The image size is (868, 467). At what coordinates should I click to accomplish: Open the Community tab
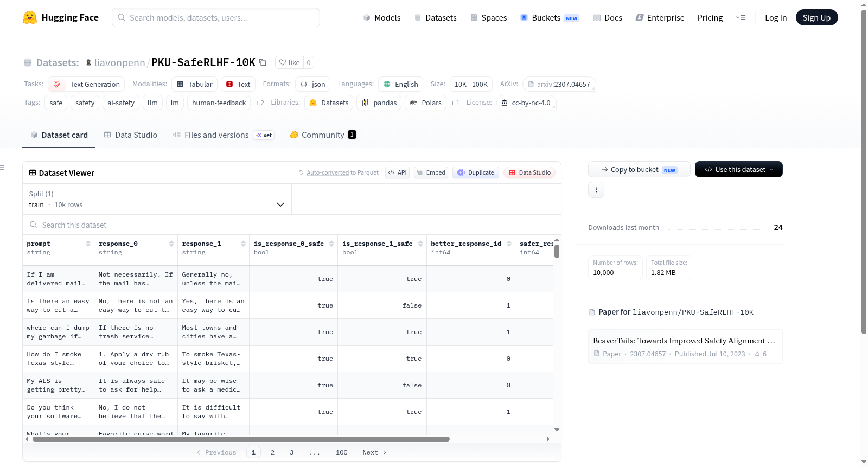pos(323,135)
